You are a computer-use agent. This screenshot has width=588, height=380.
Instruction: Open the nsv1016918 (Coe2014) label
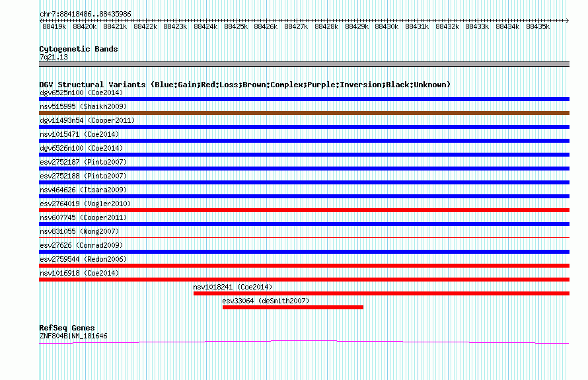coord(79,273)
